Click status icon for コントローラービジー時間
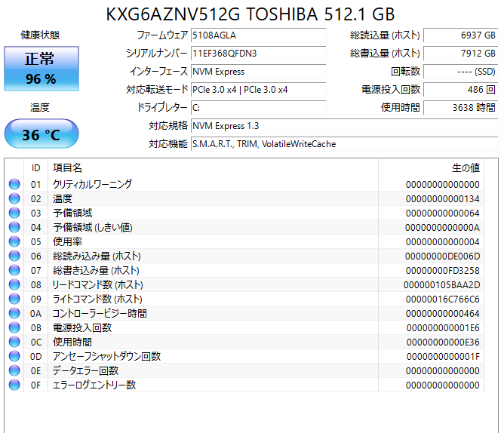This screenshot has height=433, width=504. (14, 313)
